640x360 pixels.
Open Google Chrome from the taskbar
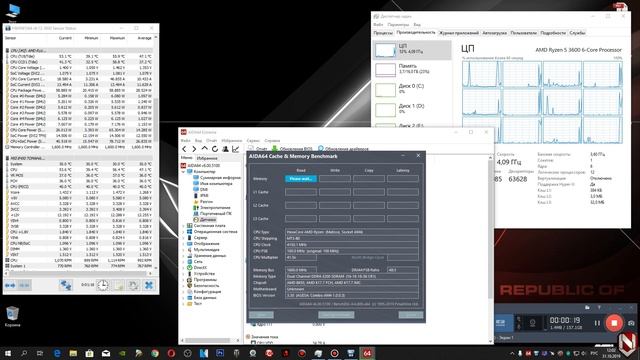155,353
